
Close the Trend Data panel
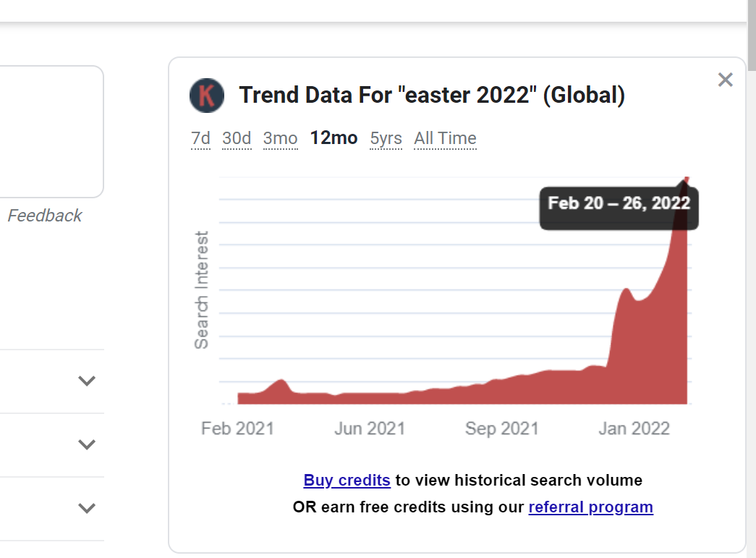pos(725,80)
